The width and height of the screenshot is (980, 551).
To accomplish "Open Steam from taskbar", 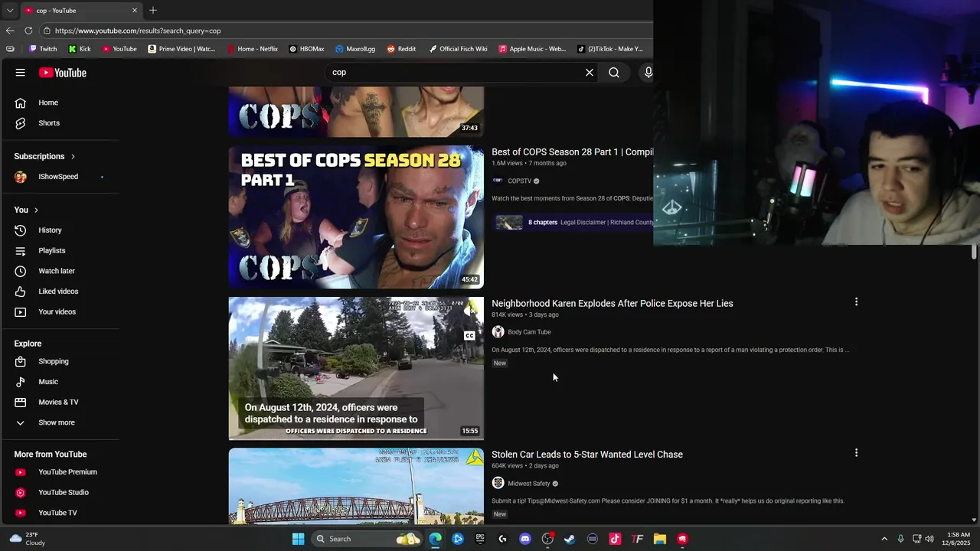I will (570, 539).
